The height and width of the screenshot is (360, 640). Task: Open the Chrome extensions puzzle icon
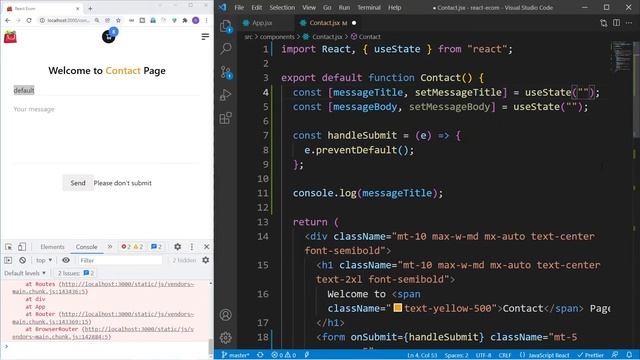point(185,20)
